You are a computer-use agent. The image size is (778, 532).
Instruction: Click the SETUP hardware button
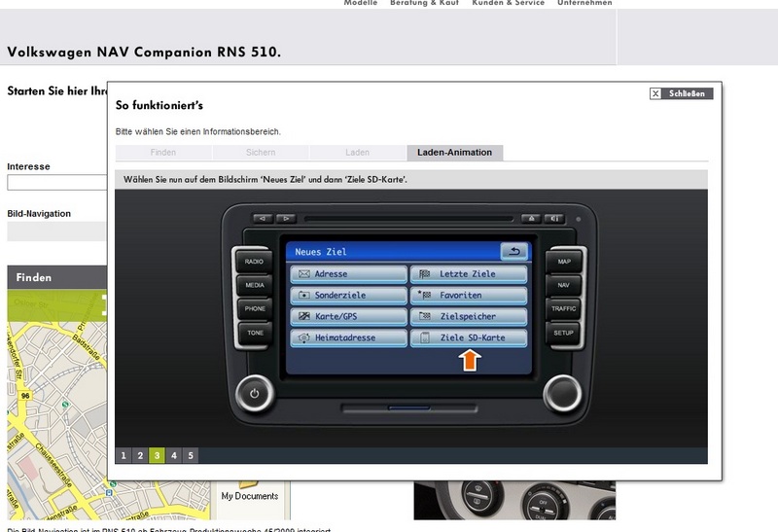[x=564, y=333]
